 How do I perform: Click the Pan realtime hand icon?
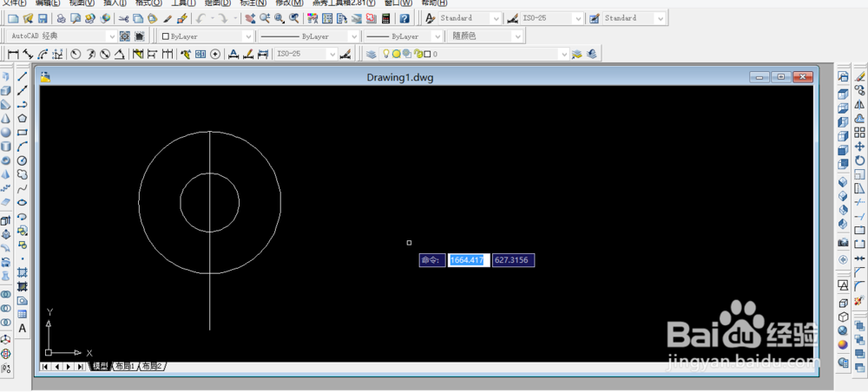tap(251, 18)
